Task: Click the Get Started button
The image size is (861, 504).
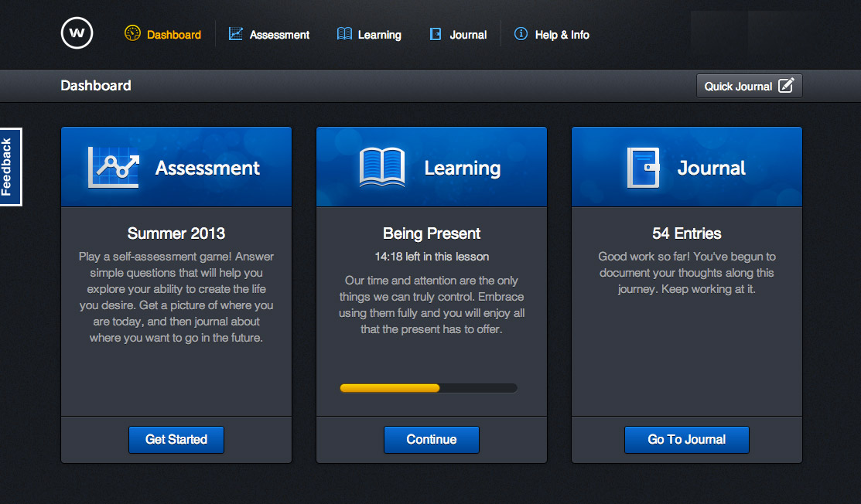Action: pos(176,439)
